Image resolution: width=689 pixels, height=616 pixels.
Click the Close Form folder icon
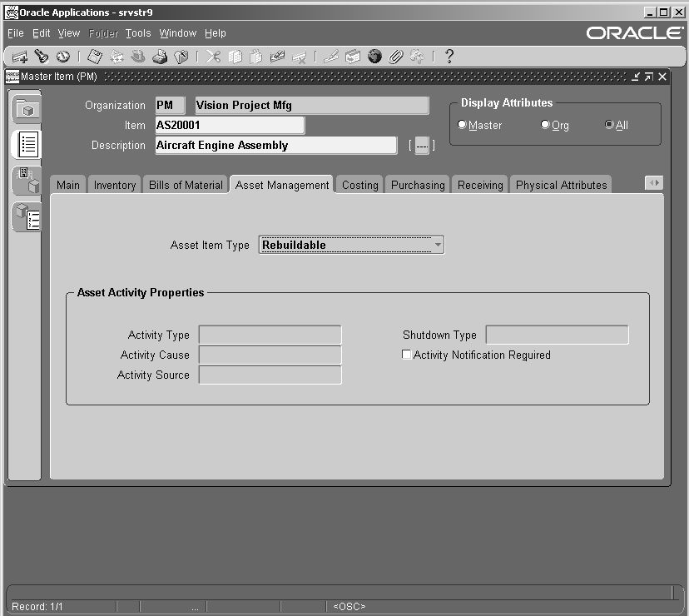(181, 57)
